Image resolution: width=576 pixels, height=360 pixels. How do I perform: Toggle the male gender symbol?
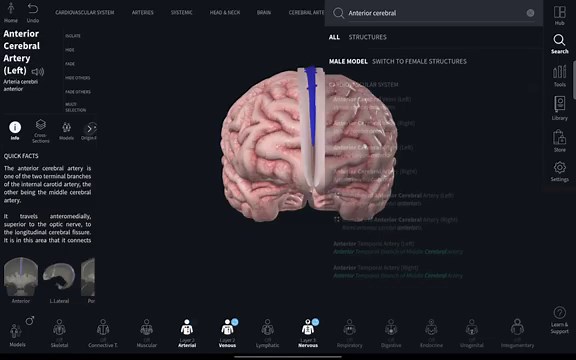[30, 321]
